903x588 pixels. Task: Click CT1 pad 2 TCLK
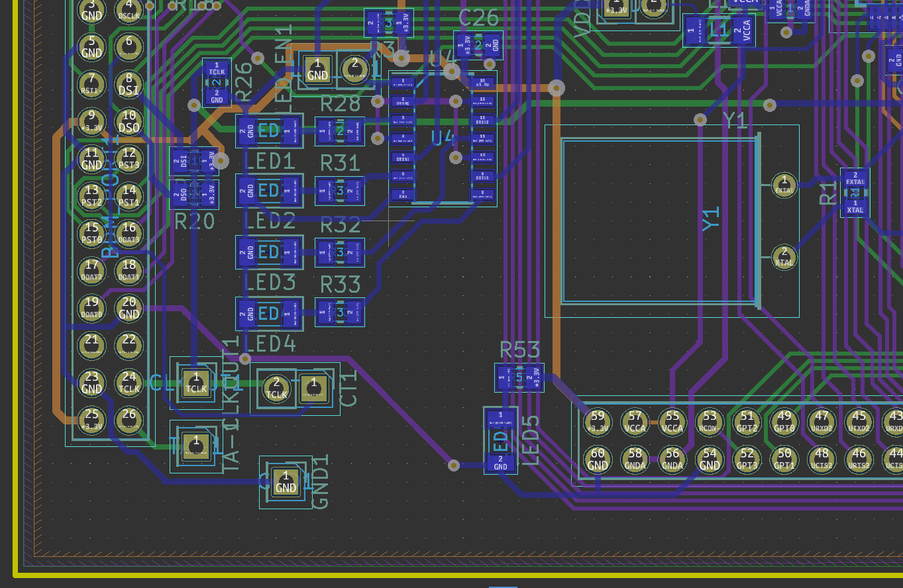pyautogui.click(x=276, y=389)
